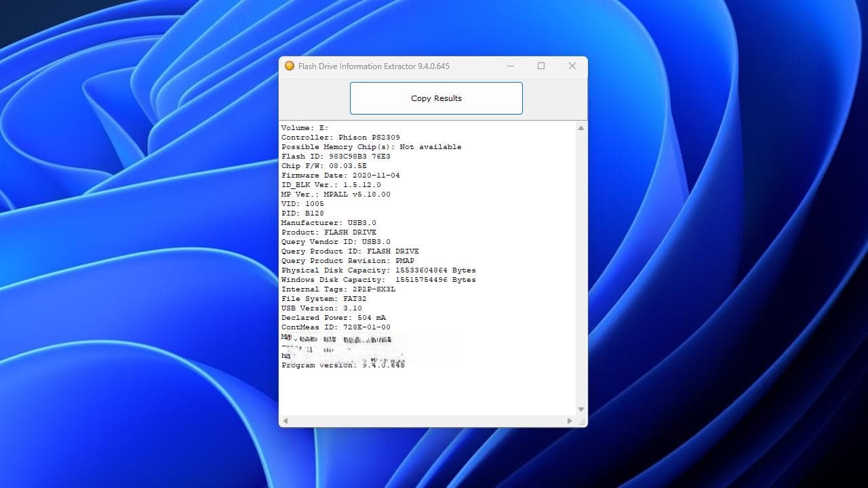
Task: Click the "Query Vendor ID: USB3.0" line
Action: pos(336,241)
